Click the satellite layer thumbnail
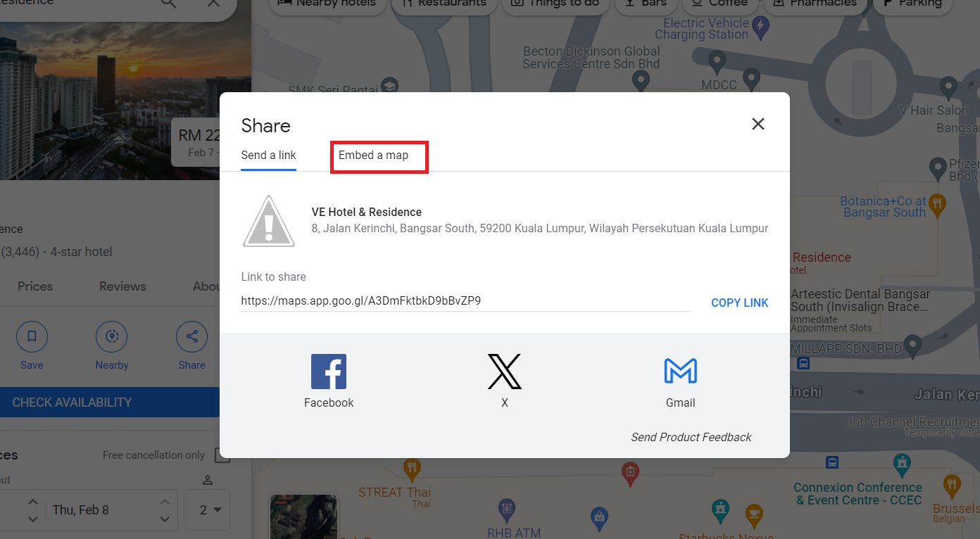980x539 pixels. point(304,516)
